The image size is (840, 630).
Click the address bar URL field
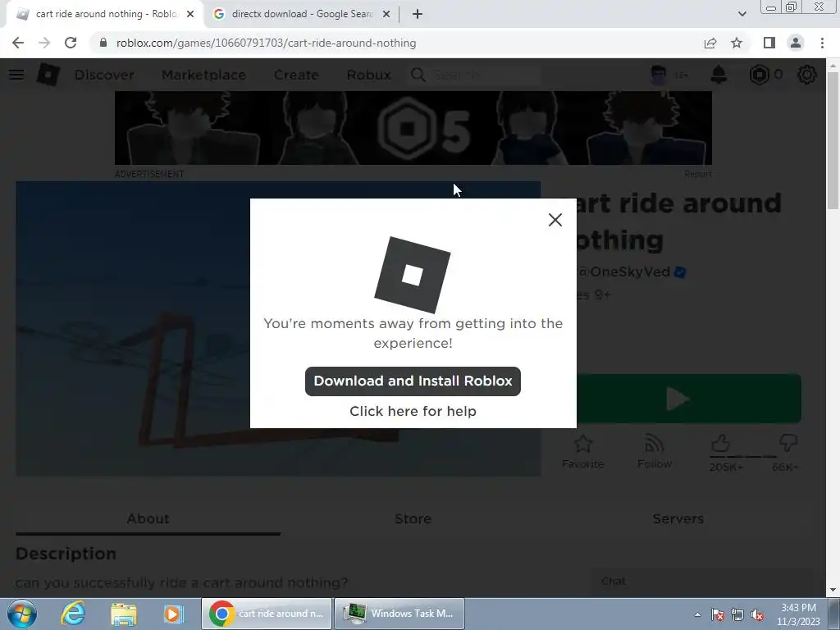396,43
